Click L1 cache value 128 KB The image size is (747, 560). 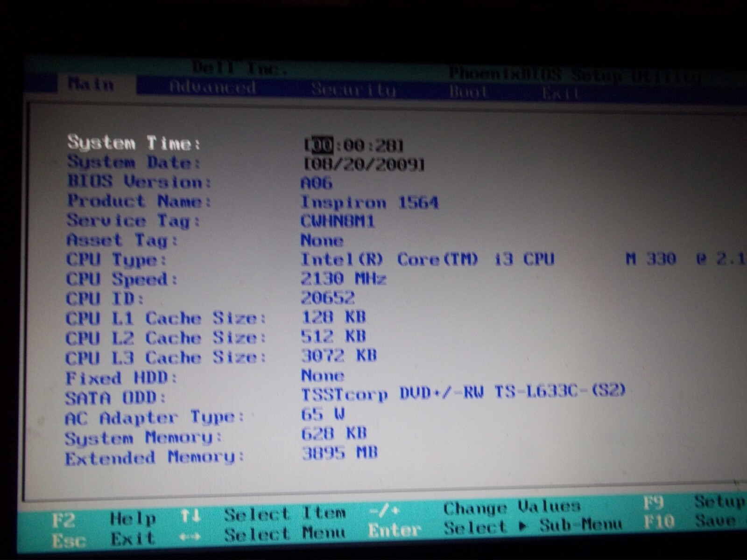click(333, 317)
